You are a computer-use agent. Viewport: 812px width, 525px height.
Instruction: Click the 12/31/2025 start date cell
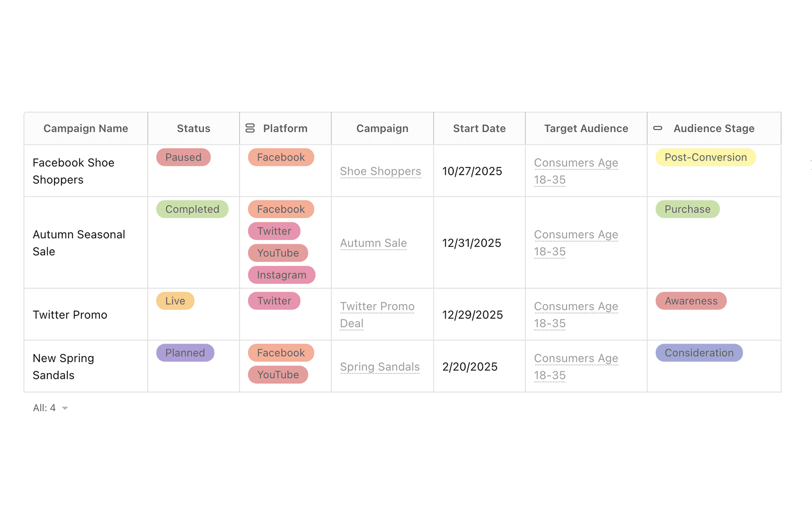point(471,243)
